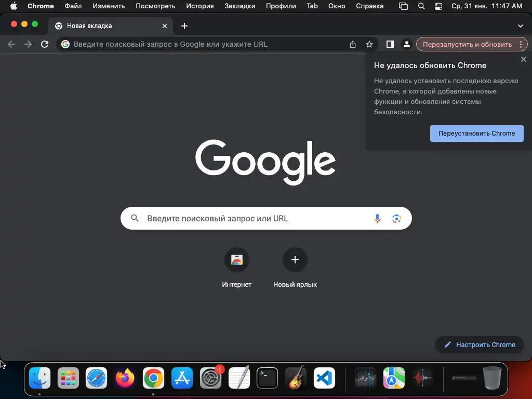Open Control Center in menu bar

(438, 6)
